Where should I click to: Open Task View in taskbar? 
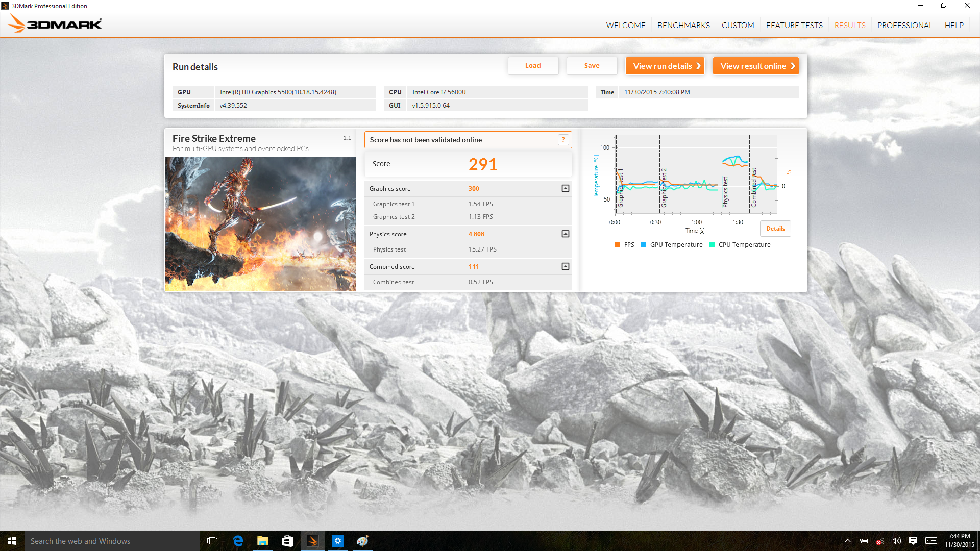coord(212,541)
